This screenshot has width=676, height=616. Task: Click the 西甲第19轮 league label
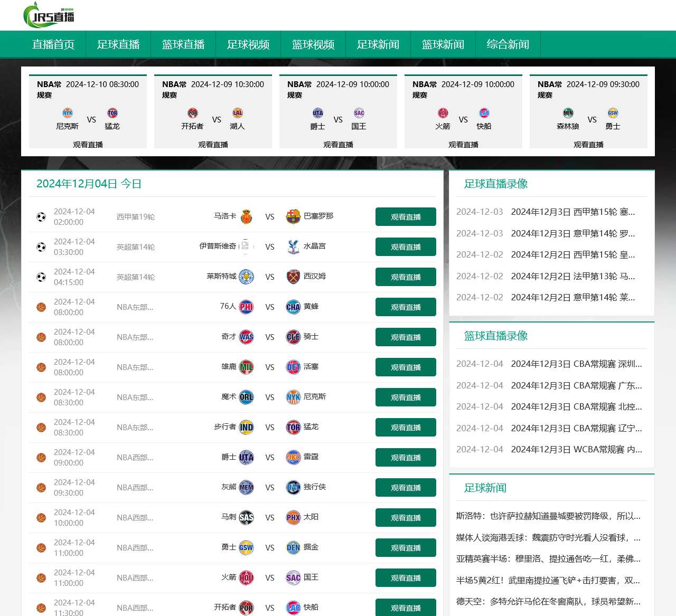coord(136,217)
